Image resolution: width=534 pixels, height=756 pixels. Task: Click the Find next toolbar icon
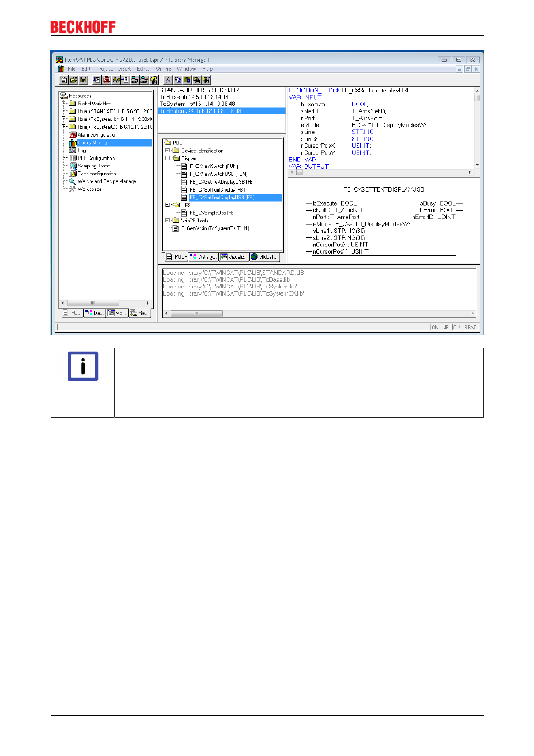[206, 80]
